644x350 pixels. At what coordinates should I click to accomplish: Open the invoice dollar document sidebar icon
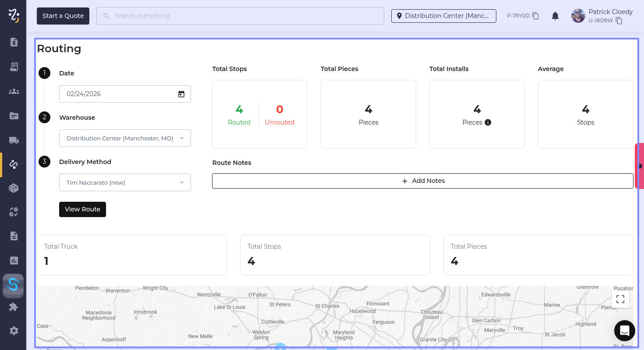[14, 42]
